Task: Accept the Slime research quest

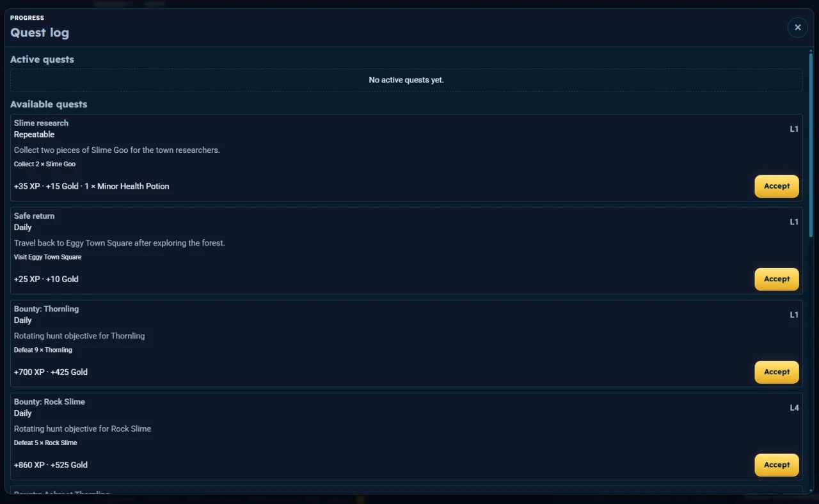Action: 777,186
